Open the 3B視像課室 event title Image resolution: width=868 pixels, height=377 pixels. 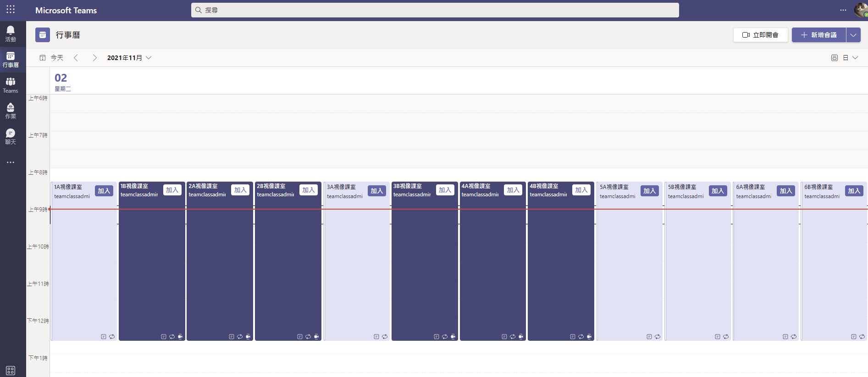[408, 186]
